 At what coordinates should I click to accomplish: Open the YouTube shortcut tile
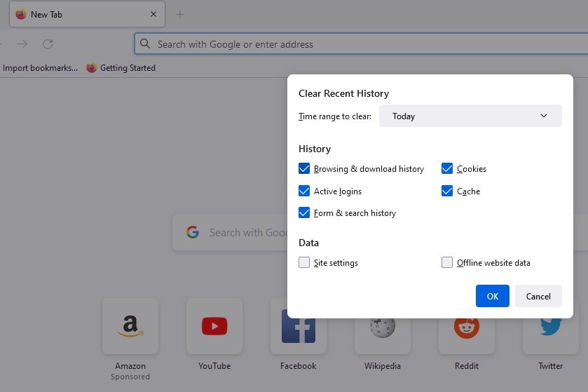214,327
